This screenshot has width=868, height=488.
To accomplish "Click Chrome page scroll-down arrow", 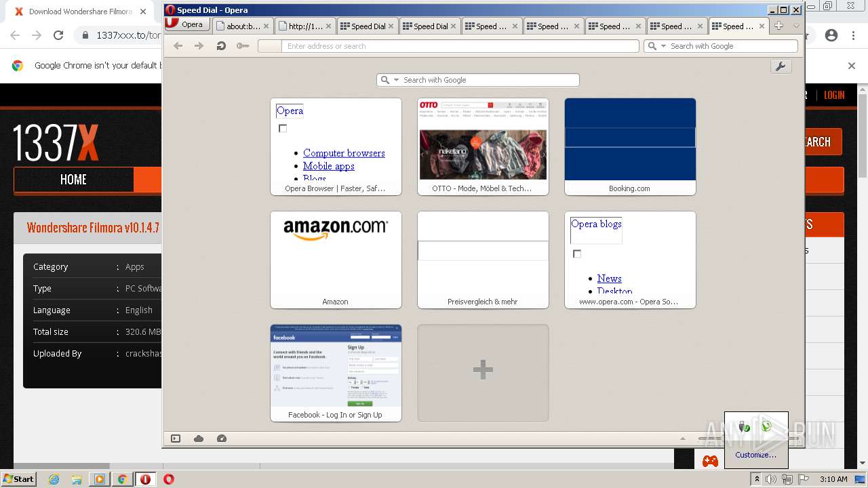I will click(863, 463).
